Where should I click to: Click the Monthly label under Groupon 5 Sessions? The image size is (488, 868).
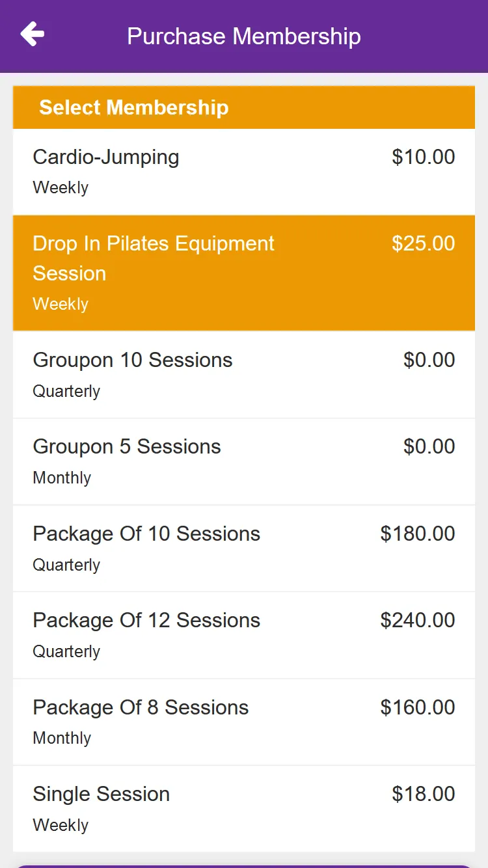point(62,478)
